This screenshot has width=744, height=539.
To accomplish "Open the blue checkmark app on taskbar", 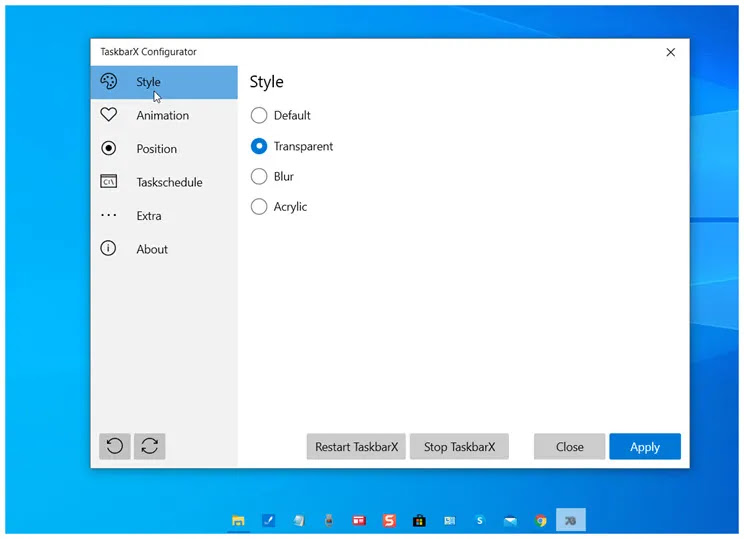I will [269, 520].
